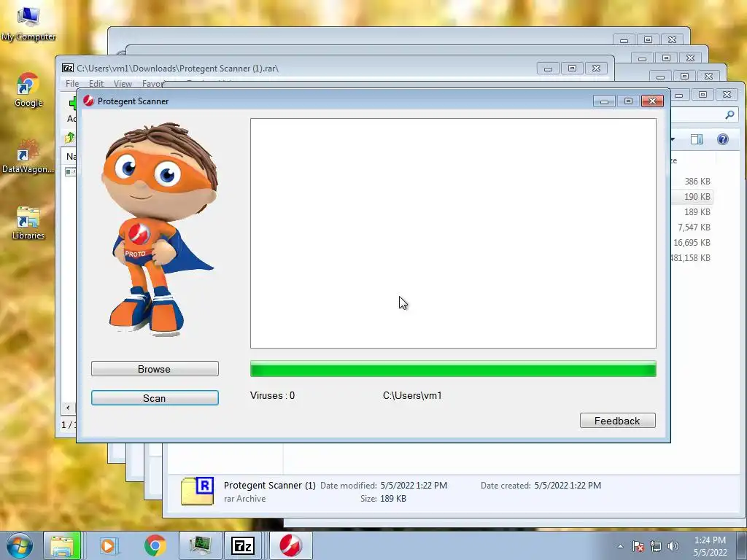The image size is (747, 560).
Task: Open Google Chrome desktop shortcut
Action: pyautogui.click(x=28, y=90)
